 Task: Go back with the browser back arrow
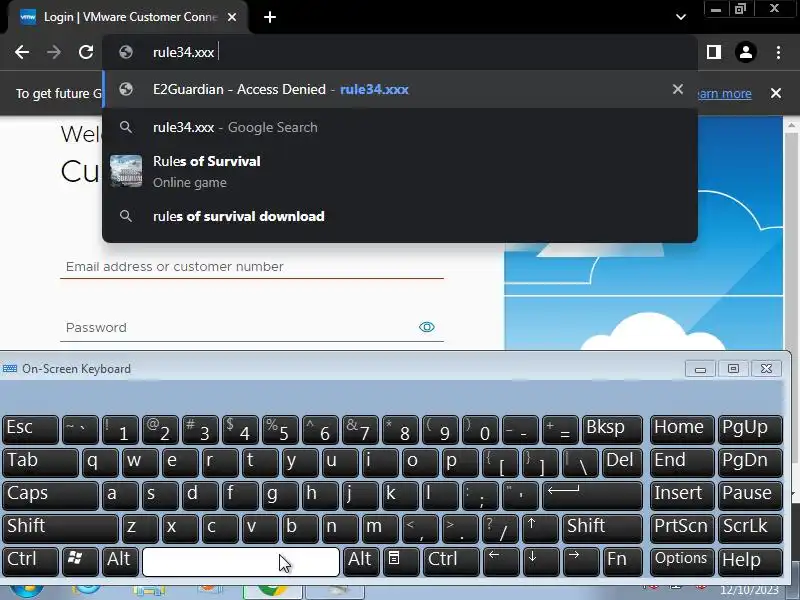pos(22,52)
